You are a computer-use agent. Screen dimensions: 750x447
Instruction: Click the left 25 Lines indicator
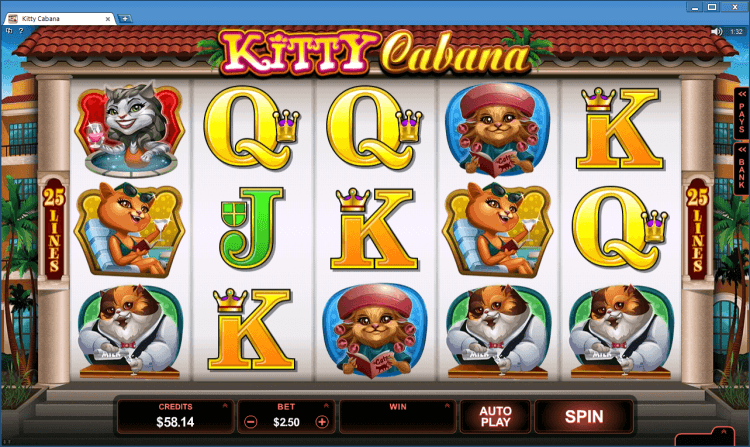point(53,228)
